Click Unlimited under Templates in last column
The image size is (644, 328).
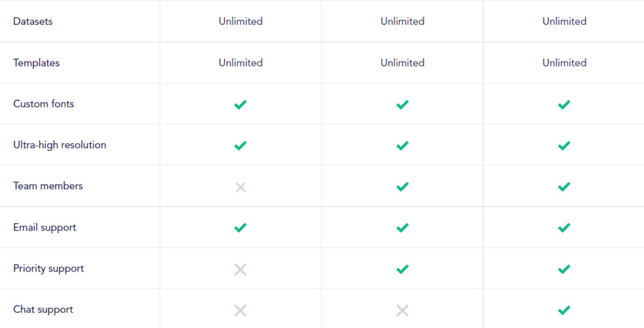point(564,63)
